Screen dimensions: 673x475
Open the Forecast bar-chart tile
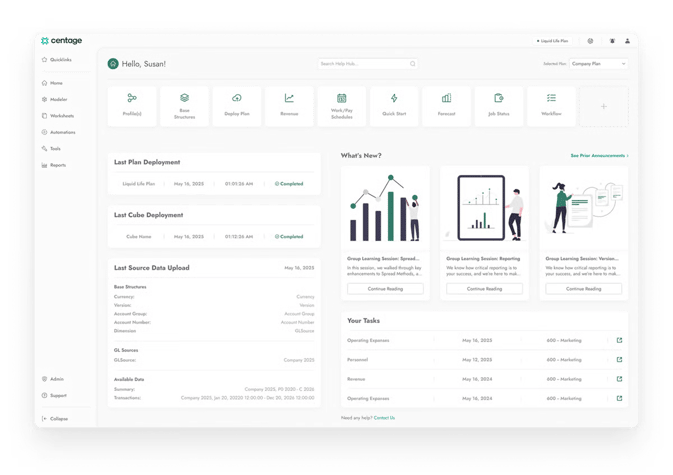(x=447, y=104)
